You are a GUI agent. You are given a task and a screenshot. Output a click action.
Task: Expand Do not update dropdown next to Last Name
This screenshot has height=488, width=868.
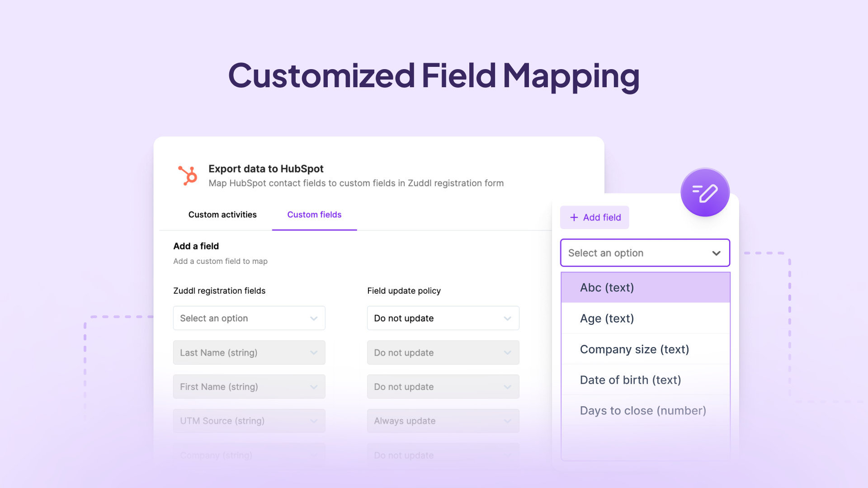(443, 352)
